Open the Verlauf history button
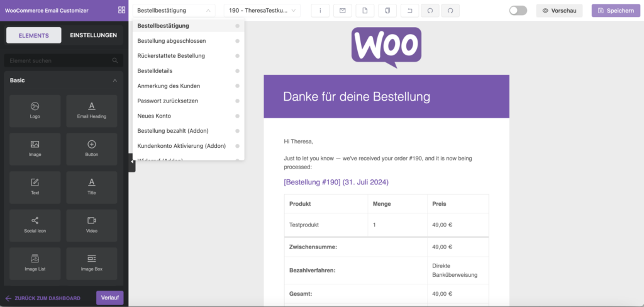Image resolution: width=644 pixels, height=307 pixels. tap(109, 298)
